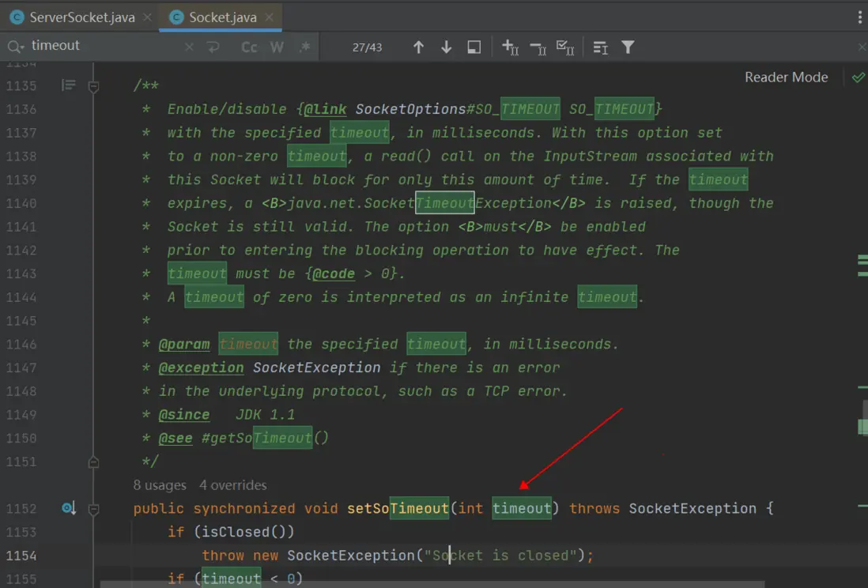The width and height of the screenshot is (868, 588).
Task: Click the select all occurrences icon
Action: tap(565, 47)
